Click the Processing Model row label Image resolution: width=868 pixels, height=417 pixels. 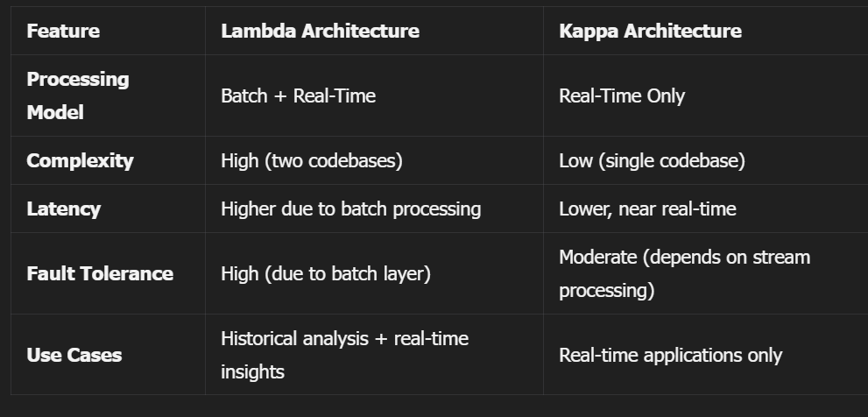(x=78, y=95)
